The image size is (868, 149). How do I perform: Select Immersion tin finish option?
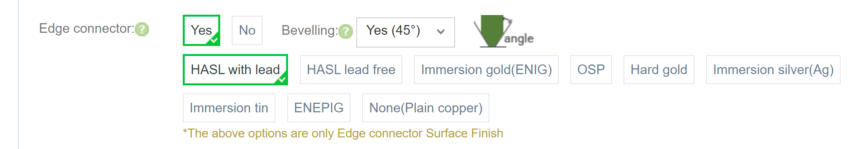tap(229, 108)
